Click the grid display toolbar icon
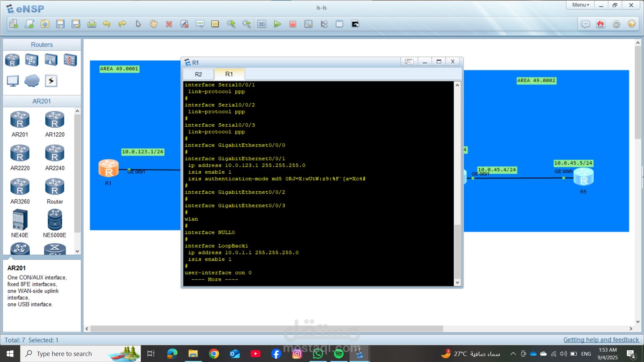Screen dimensions: 644x362 pyautogui.click(x=339, y=24)
